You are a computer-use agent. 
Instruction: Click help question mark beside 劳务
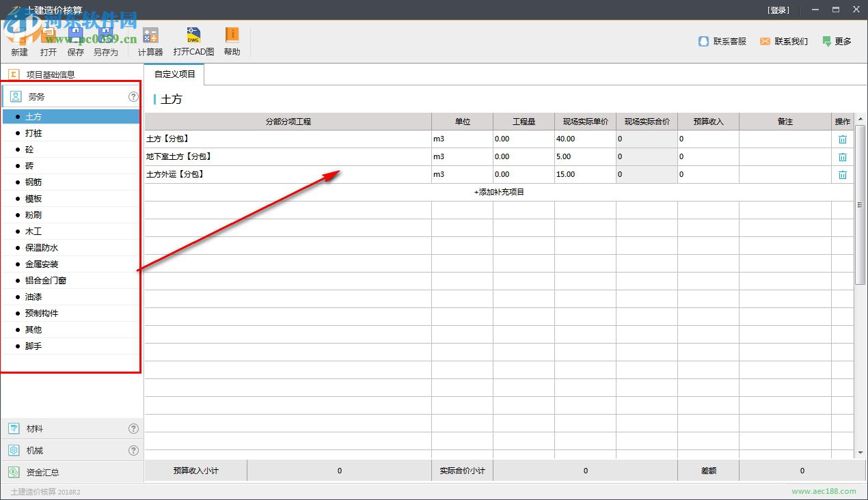click(133, 97)
